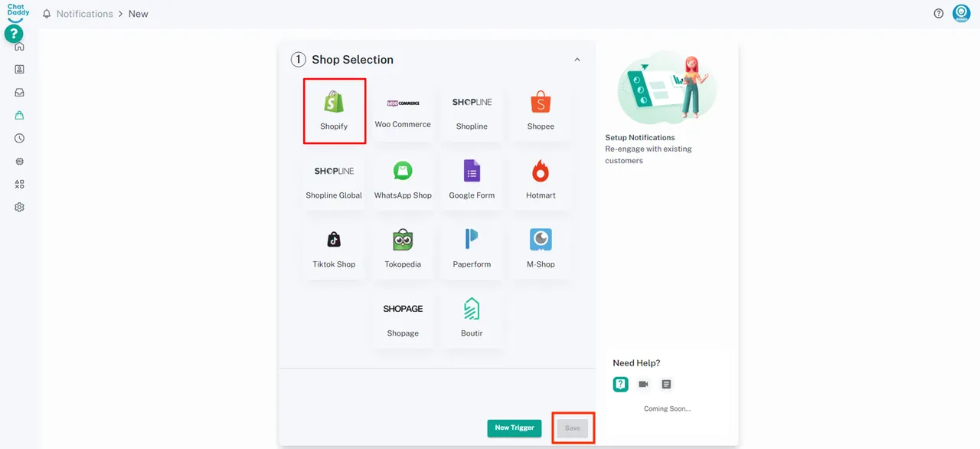Screen dimensions: 980x449
Task: Pick Shopee as the shop
Action: 541,111
